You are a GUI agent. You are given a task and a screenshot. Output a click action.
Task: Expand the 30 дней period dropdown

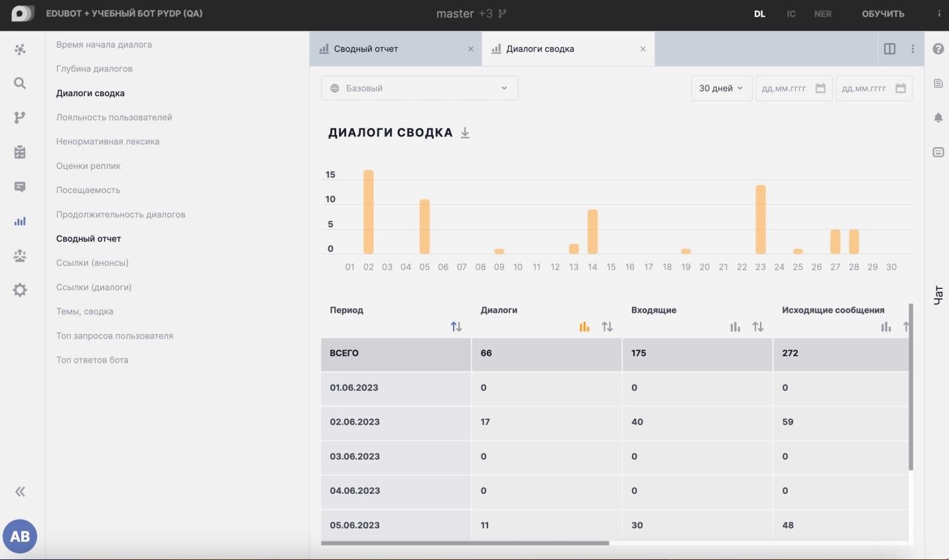tap(721, 88)
